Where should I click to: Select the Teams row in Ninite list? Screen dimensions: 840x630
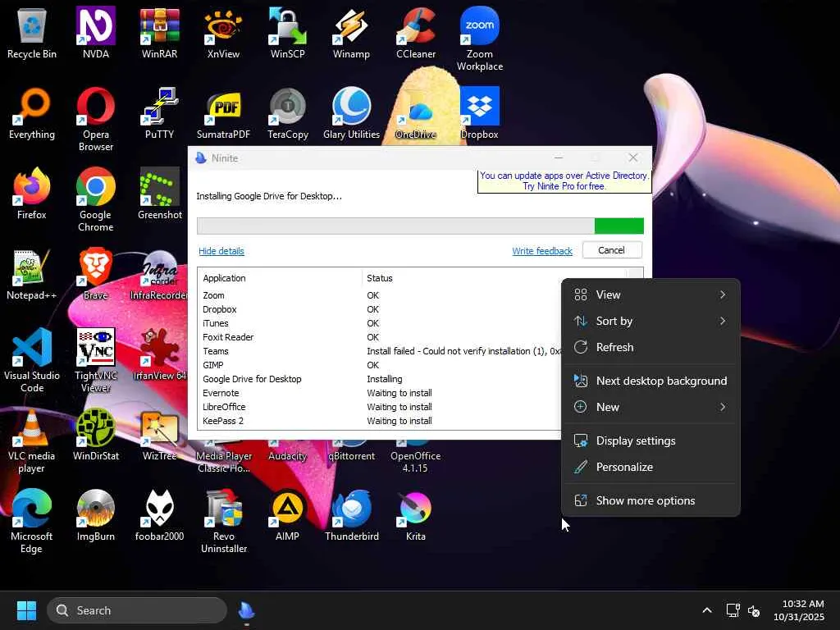(x=379, y=351)
